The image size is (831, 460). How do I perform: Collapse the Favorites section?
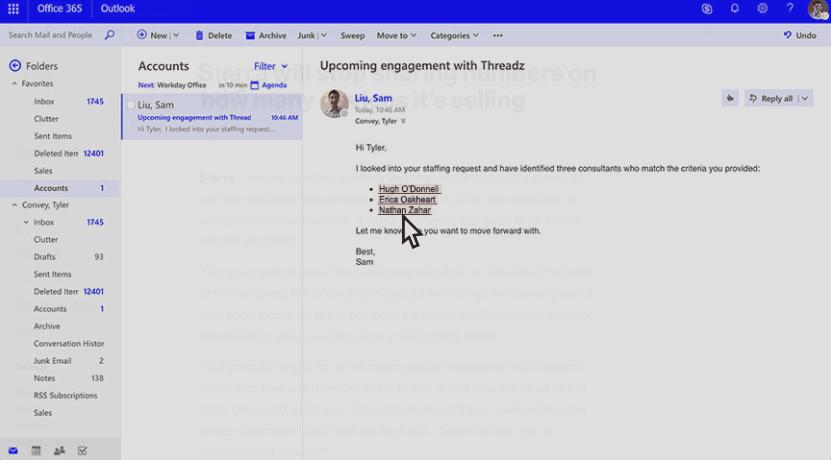(14, 84)
